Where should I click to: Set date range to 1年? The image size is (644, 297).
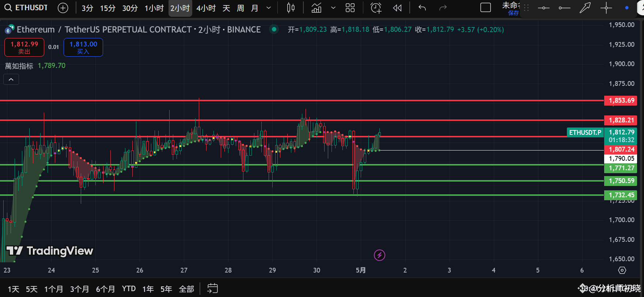148,289
